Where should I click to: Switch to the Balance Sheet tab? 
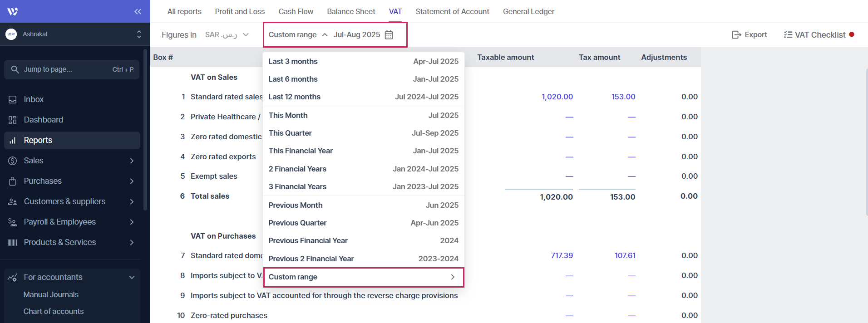[x=351, y=11]
